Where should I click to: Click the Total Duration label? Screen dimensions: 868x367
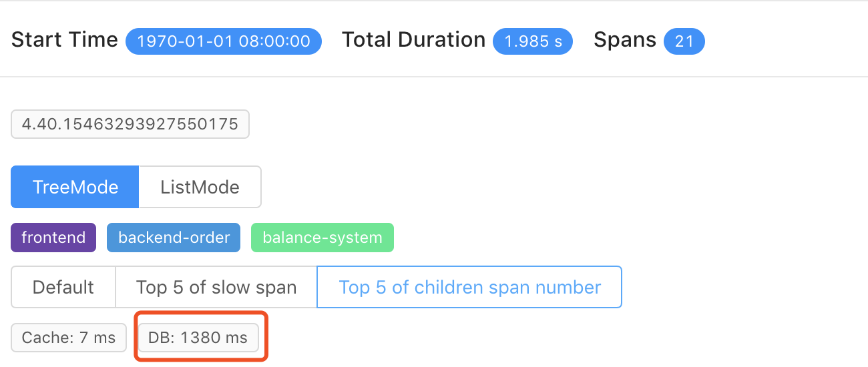413,40
